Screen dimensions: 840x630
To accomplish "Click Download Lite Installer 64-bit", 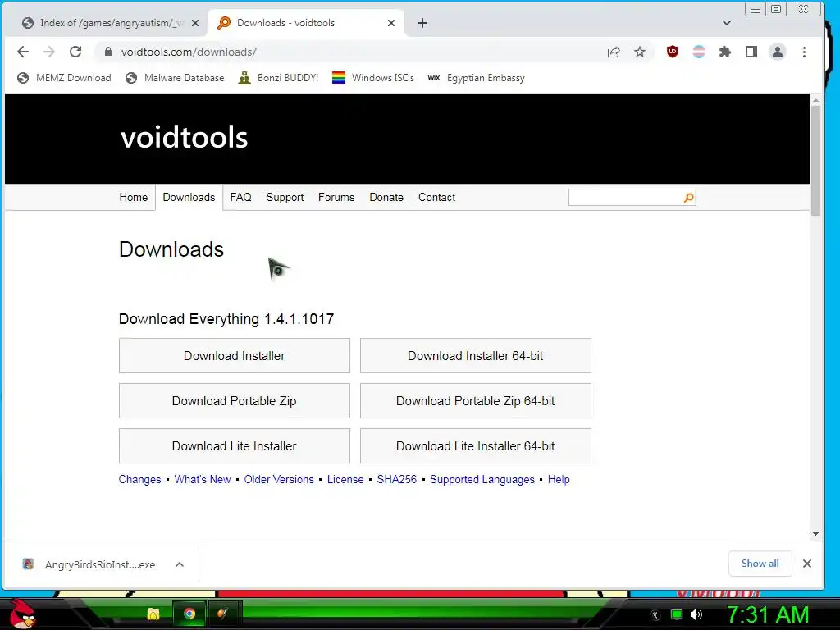I will pos(475,445).
